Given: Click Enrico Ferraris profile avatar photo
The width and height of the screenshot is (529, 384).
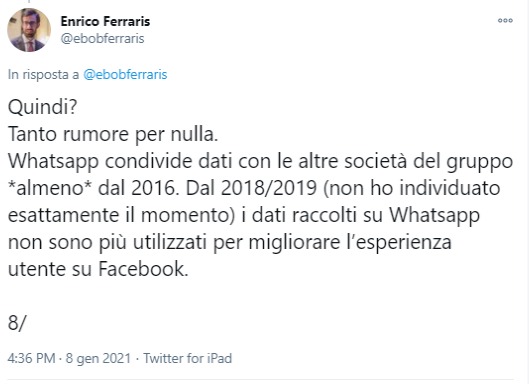Looking at the screenshot, I should (29, 30).
